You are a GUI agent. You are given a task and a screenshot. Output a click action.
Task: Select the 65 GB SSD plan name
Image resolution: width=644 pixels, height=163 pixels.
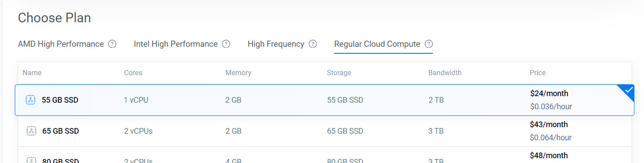coord(61,131)
